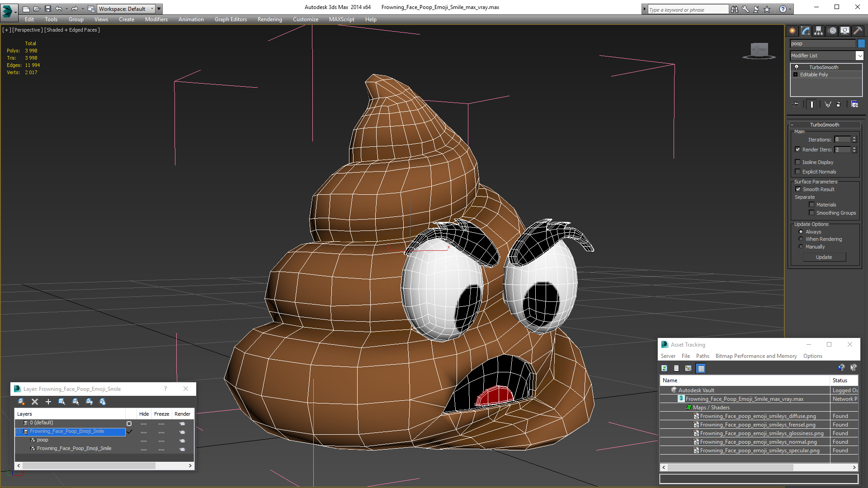
Task: Switch to the Create command panel
Action: coord(793,31)
